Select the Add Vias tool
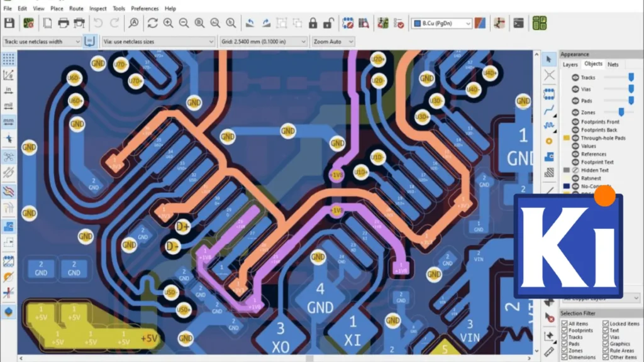 click(549, 141)
